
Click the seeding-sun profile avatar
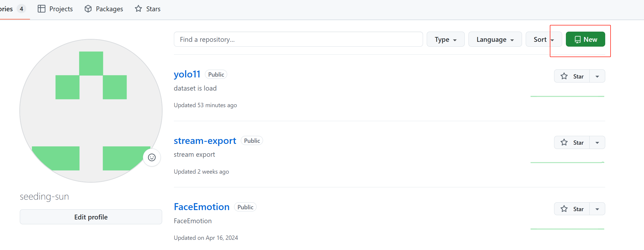pos(91,111)
